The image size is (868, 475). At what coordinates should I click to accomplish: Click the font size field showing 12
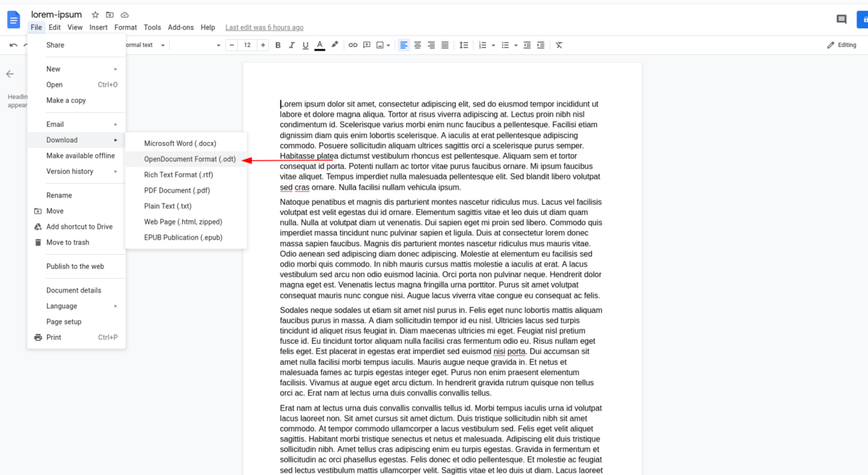pos(247,45)
